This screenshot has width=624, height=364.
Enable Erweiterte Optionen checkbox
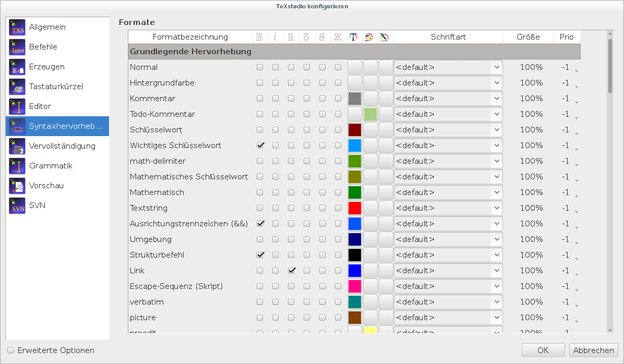point(11,350)
